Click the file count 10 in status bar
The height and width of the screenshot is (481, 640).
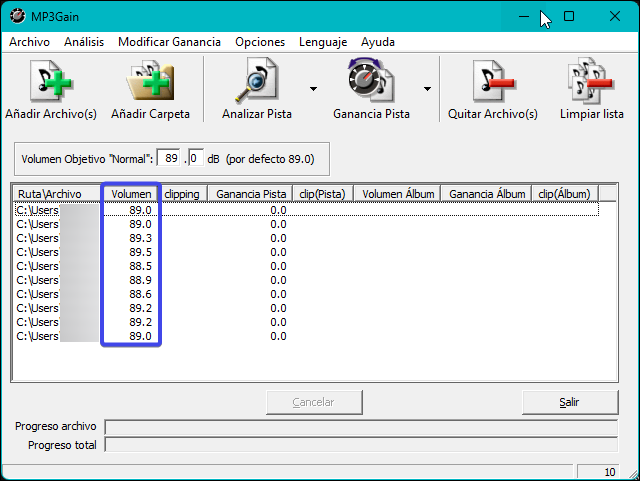point(609,472)
